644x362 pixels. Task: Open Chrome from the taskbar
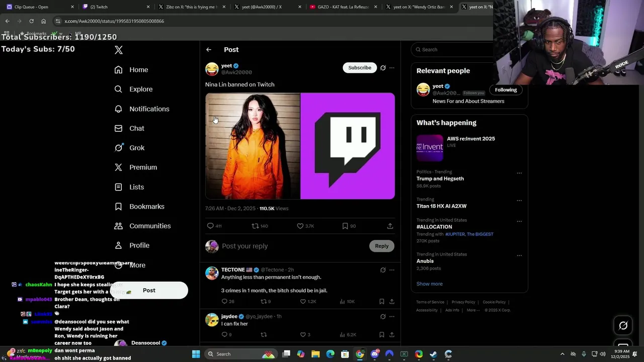pos(360,354)
